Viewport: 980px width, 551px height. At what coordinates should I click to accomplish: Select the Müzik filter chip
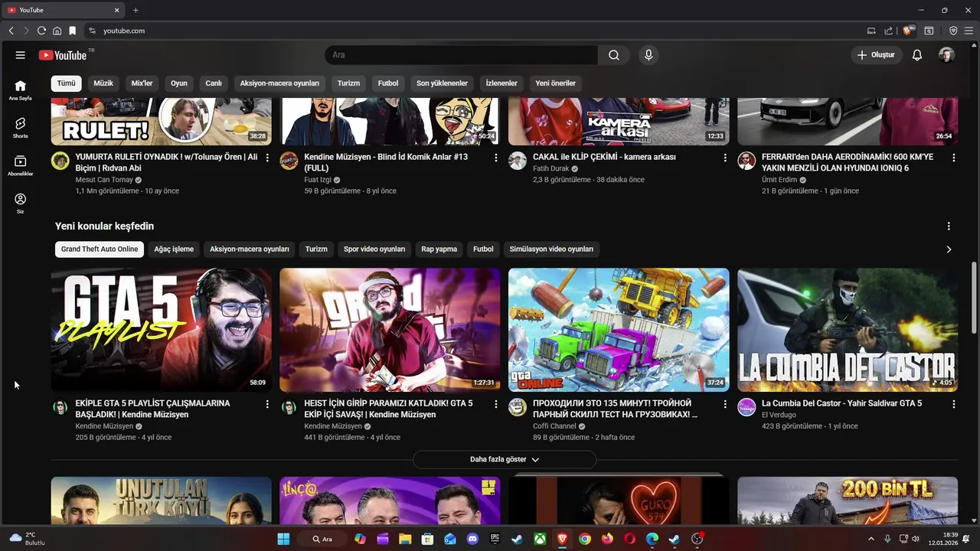[x=103, y=83]
